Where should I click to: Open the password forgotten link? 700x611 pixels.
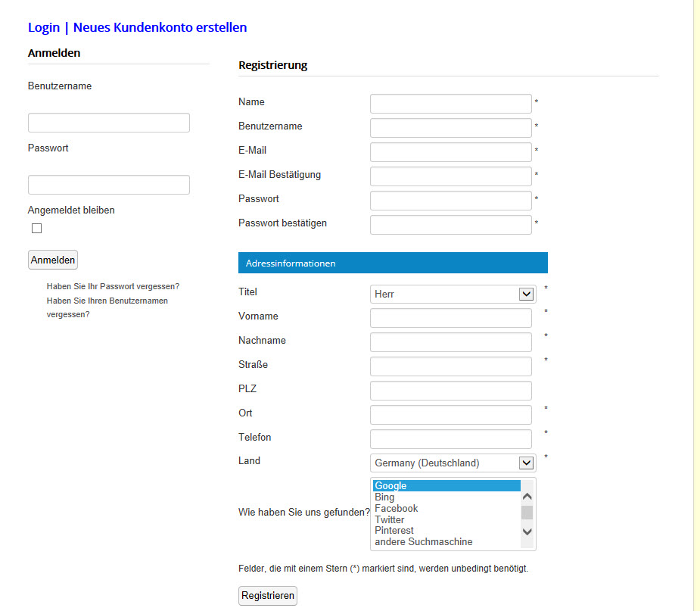coord(113,286)
